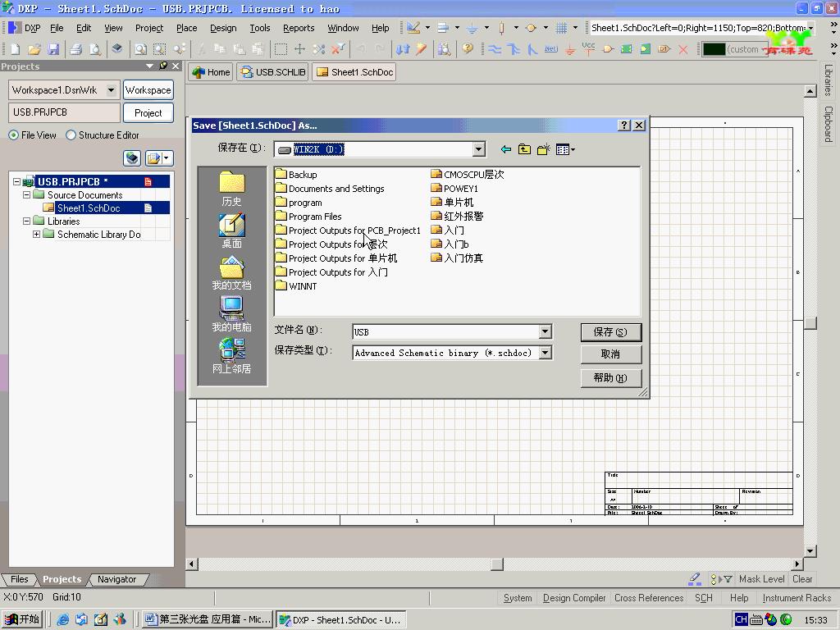
Task: Click the place bus toolbar icon
Action: (514, 49)
